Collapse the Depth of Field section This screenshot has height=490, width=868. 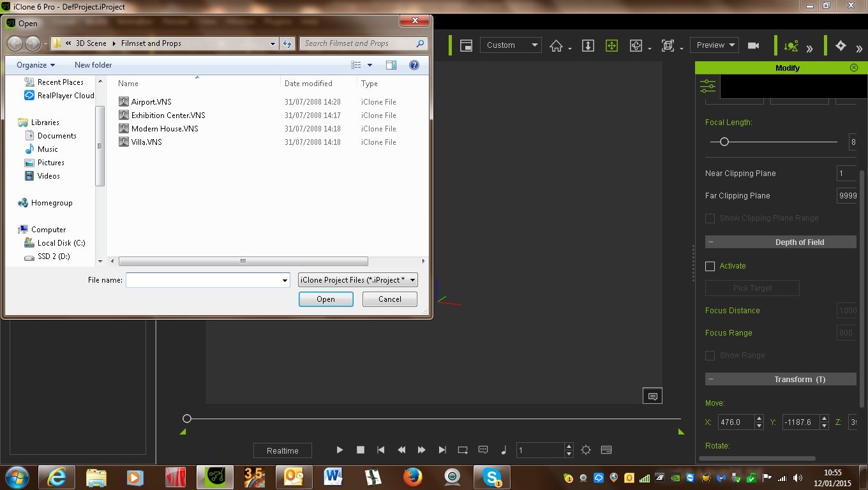coord(711,242)
